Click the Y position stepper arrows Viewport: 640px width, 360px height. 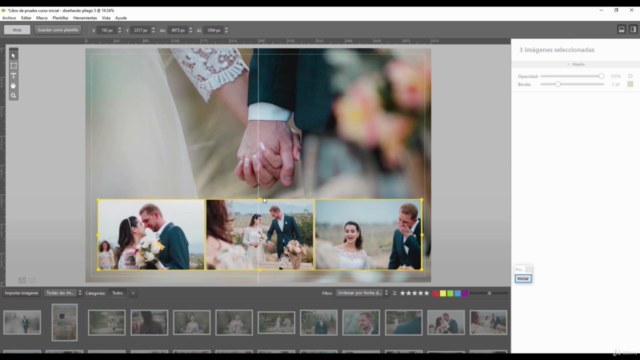(x=153, y=30)
